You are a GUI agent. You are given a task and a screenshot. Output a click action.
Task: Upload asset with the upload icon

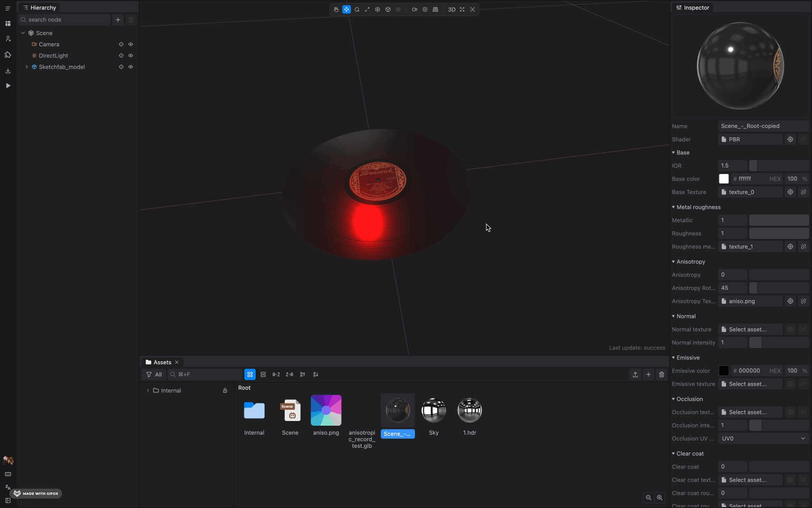[635, 374]
